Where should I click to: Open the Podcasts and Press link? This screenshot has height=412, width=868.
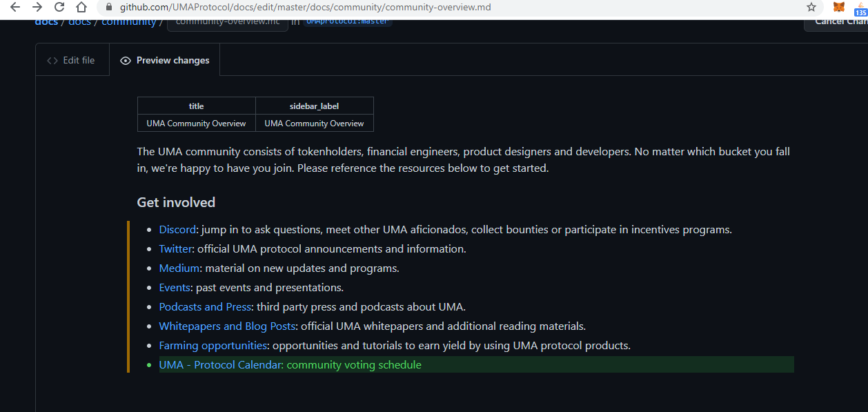coord(205,307)
